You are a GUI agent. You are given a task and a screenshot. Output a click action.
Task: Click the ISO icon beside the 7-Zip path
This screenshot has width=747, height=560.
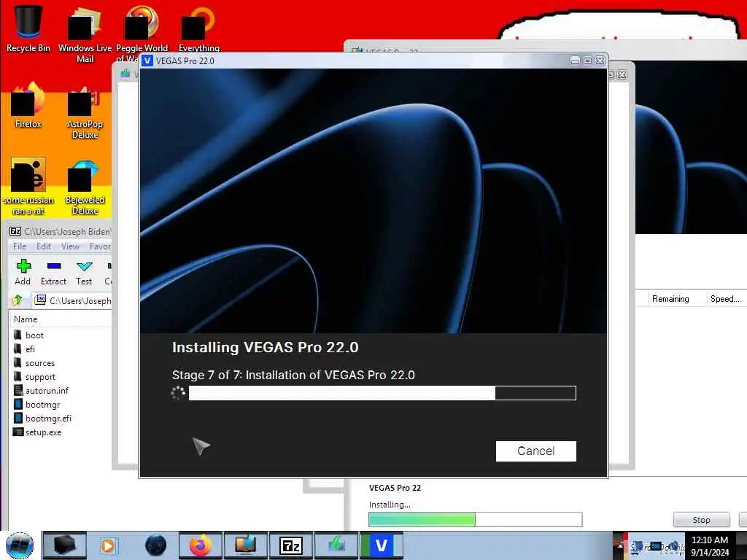(x=41, y=300)
